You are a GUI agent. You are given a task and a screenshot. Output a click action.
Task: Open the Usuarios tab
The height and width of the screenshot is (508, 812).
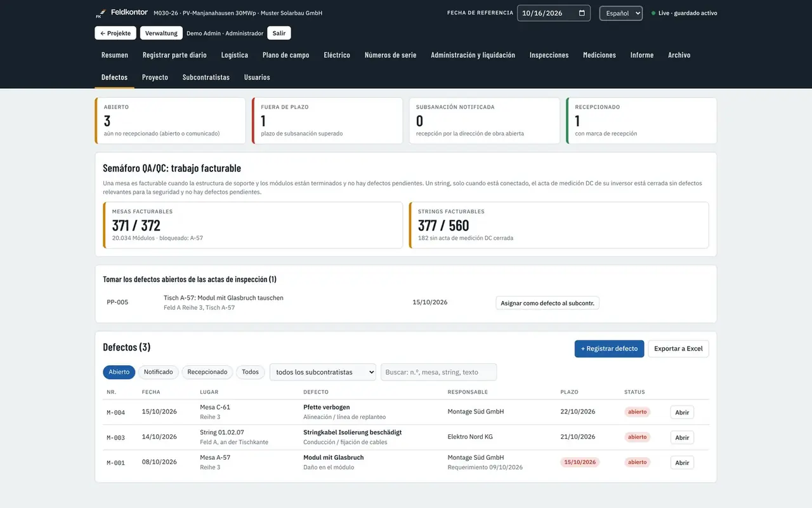point(257,77)
